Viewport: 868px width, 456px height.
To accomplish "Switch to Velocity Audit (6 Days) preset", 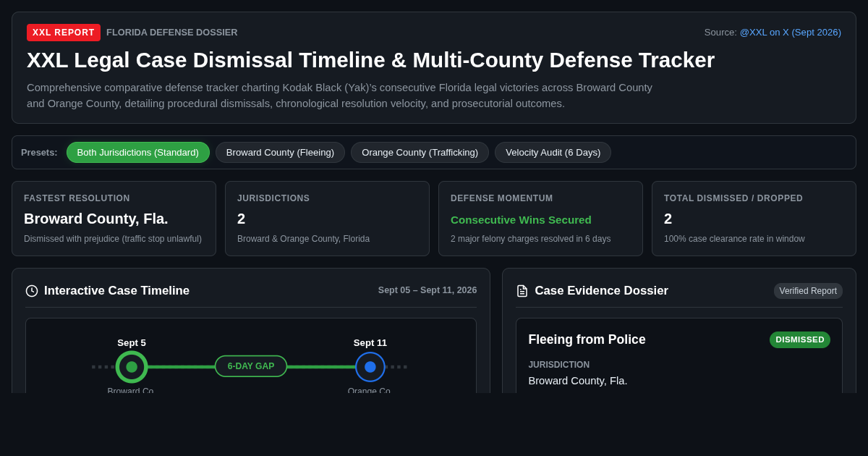I will 553,152.
